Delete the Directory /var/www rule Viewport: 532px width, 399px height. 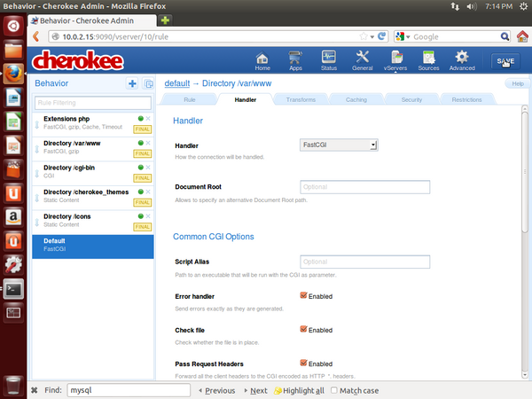tap(148, 143)
